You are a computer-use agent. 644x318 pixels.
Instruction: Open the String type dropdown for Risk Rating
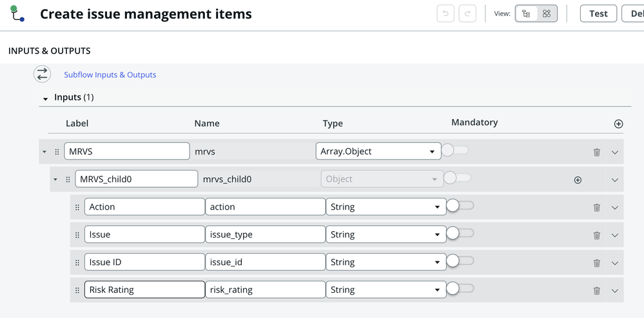tap(386, 290)
